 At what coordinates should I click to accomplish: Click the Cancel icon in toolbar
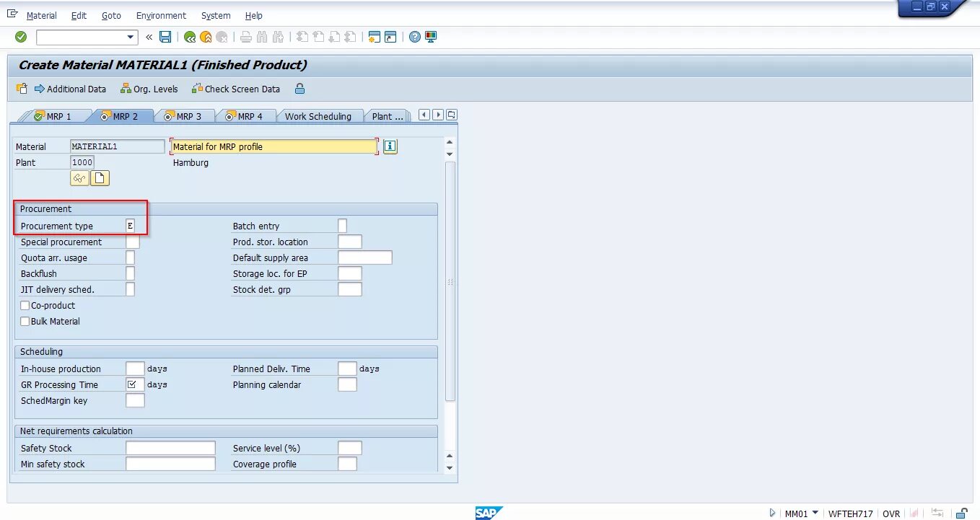point(222,37)
